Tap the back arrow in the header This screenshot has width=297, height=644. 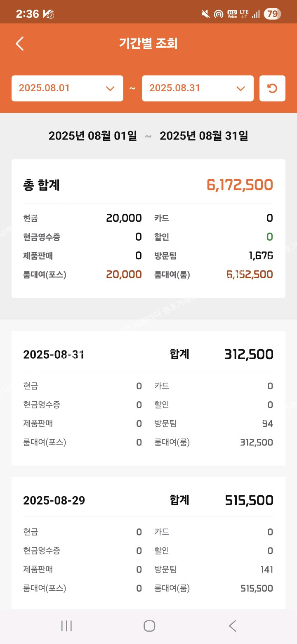pyautogui.click(x=20, y=43)
